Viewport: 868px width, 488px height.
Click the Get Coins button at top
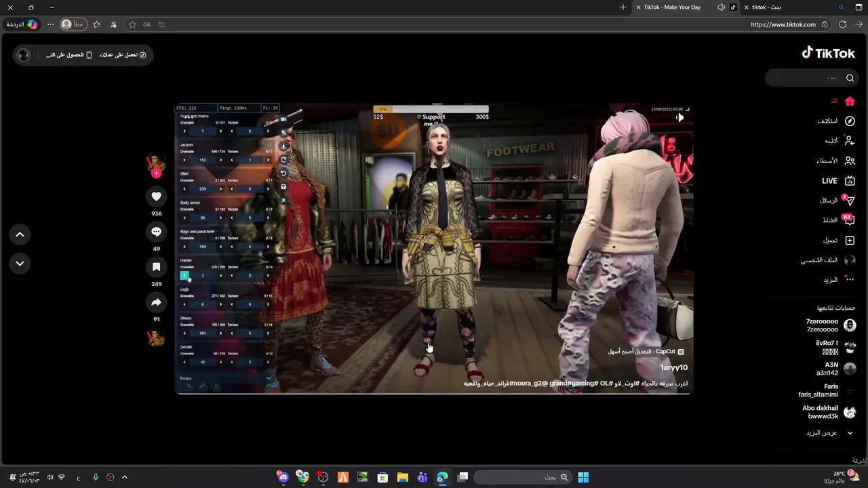pyautogui.click(x=123, y=55)
